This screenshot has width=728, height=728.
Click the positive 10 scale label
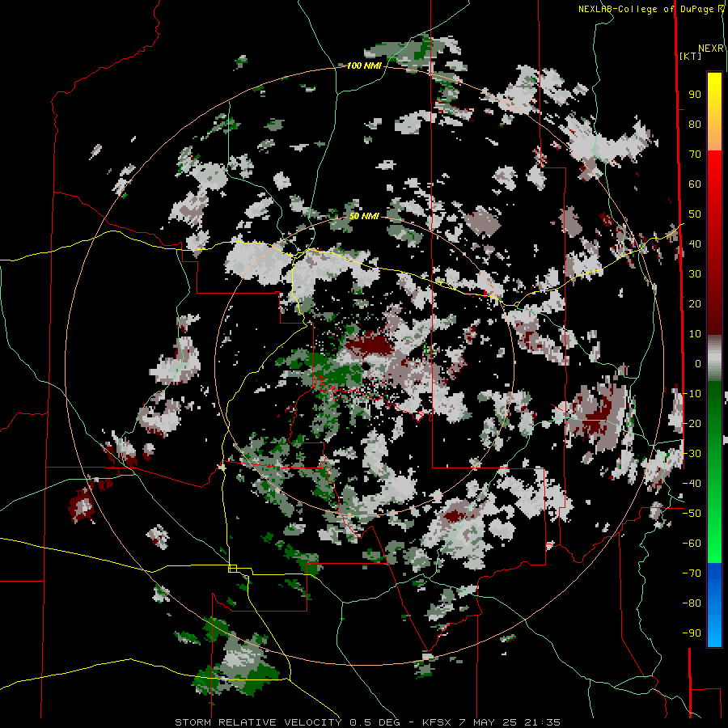click(695, 334)
